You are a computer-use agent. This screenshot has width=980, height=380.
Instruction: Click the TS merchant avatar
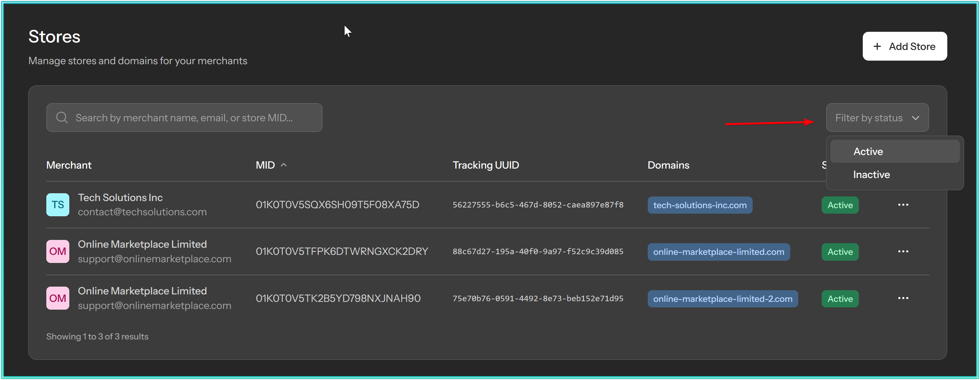click(57, 205)
